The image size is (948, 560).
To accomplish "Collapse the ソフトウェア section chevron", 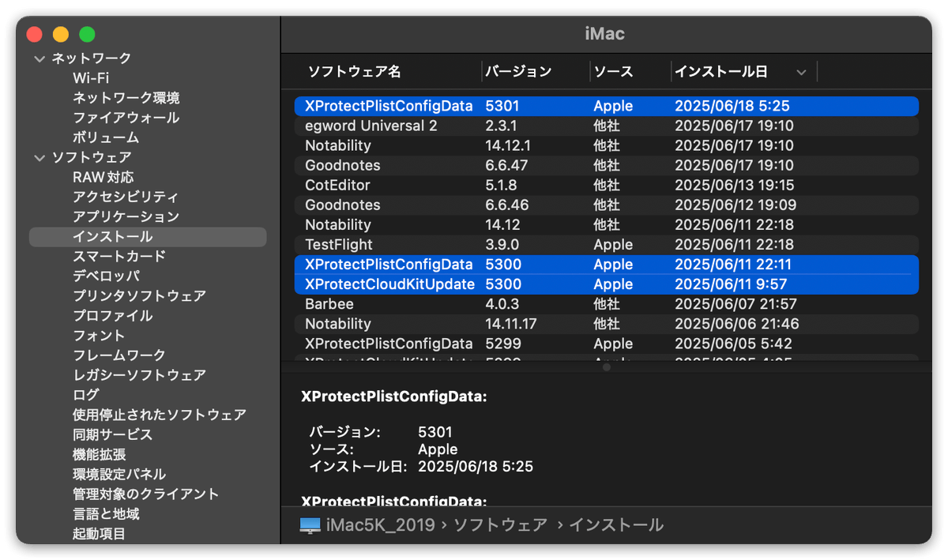I will click(x=39, y=157).
